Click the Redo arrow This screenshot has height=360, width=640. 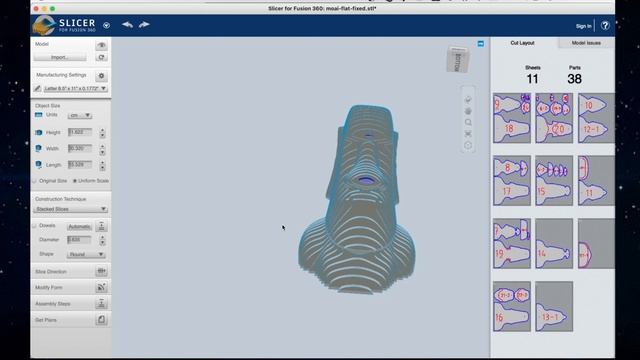point(144,25)
